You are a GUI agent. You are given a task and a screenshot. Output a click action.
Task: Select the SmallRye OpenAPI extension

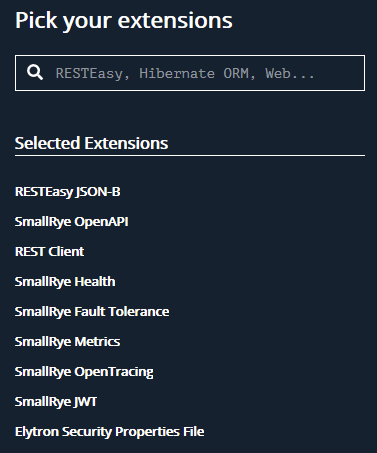(72, 222)
